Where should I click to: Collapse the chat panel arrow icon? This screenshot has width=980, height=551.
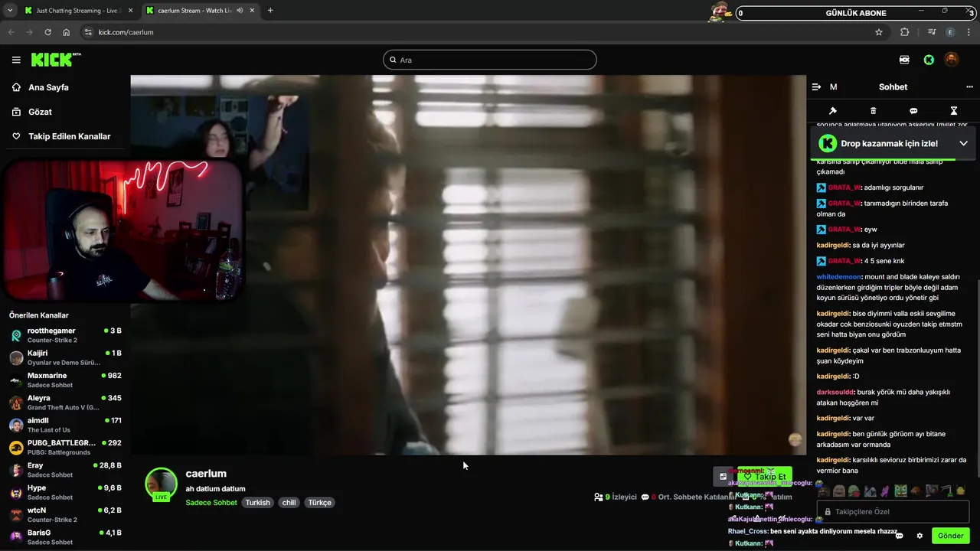(x=816, y=87)
